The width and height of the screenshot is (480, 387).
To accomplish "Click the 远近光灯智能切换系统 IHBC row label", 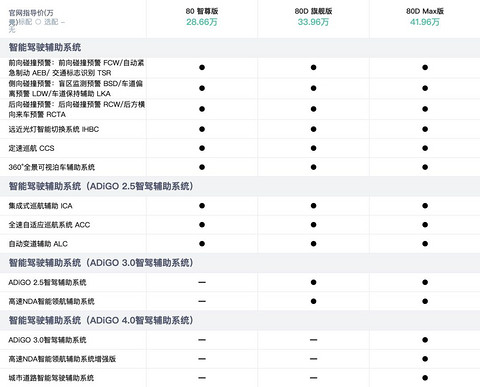I will (x=54, y=129).
